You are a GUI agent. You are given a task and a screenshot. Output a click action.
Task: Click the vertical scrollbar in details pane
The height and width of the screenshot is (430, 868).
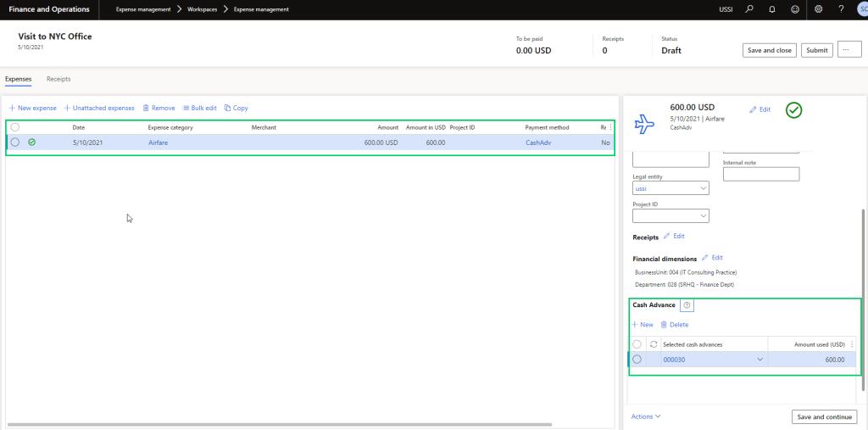coord(864,254)
